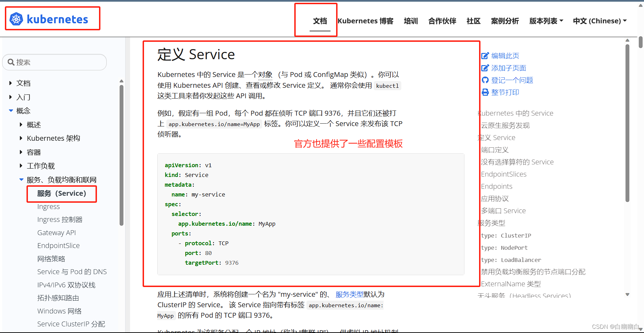Jump to Kubernetes 中的 Service in contents
The width and height of the screenshot is (644, 333).
(516, 113)
